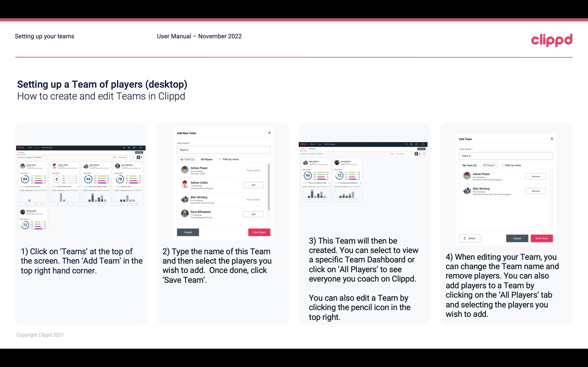Switch to All Players tab in dialog
This screenshot has height=367, width=588.
207,159
